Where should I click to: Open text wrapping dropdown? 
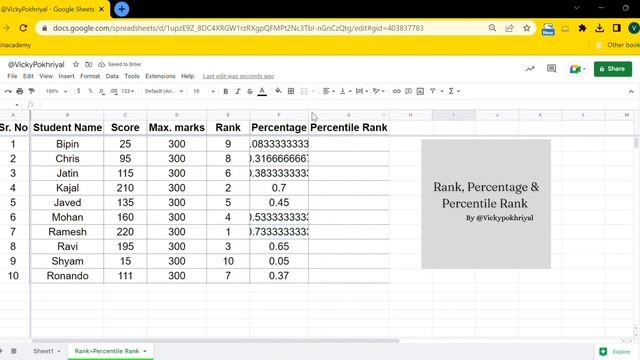click(x=362, y=91)
